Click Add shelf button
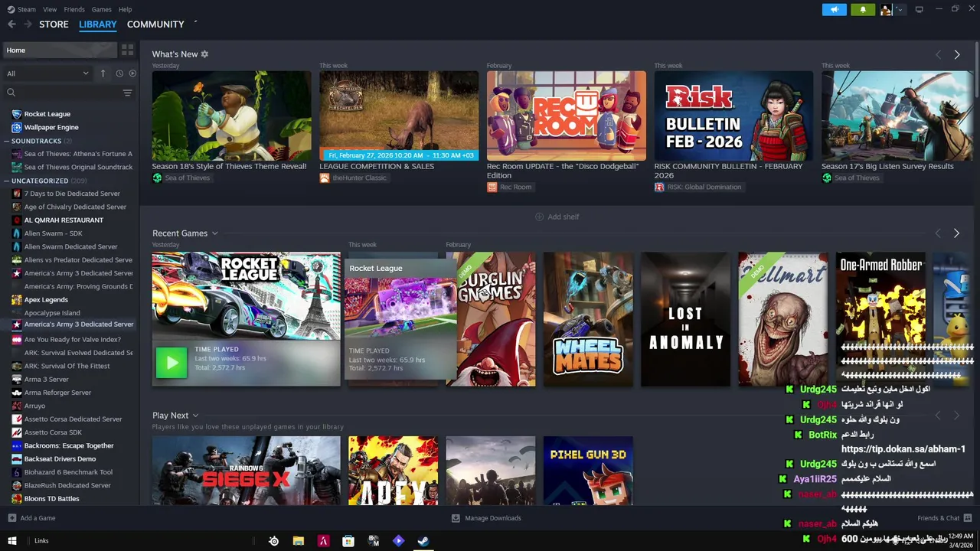This screenshot has width=980, height=551. (x=557, y=217)
